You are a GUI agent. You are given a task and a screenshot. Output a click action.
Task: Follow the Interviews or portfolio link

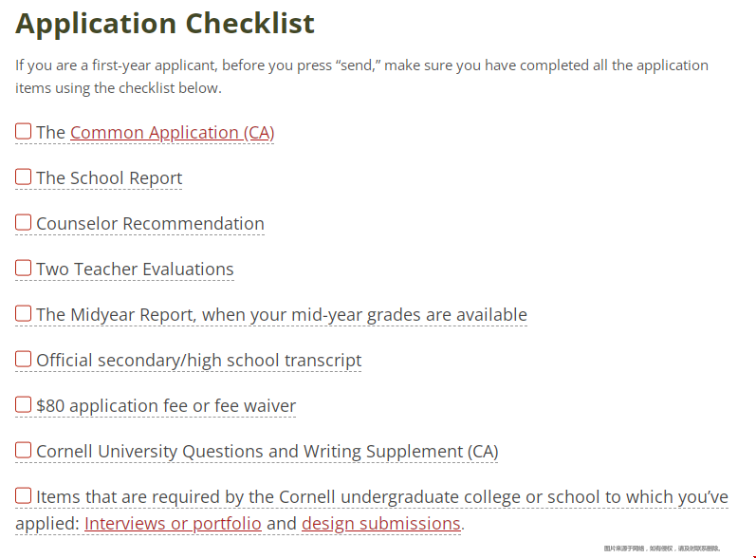click(x=173, y=524)
